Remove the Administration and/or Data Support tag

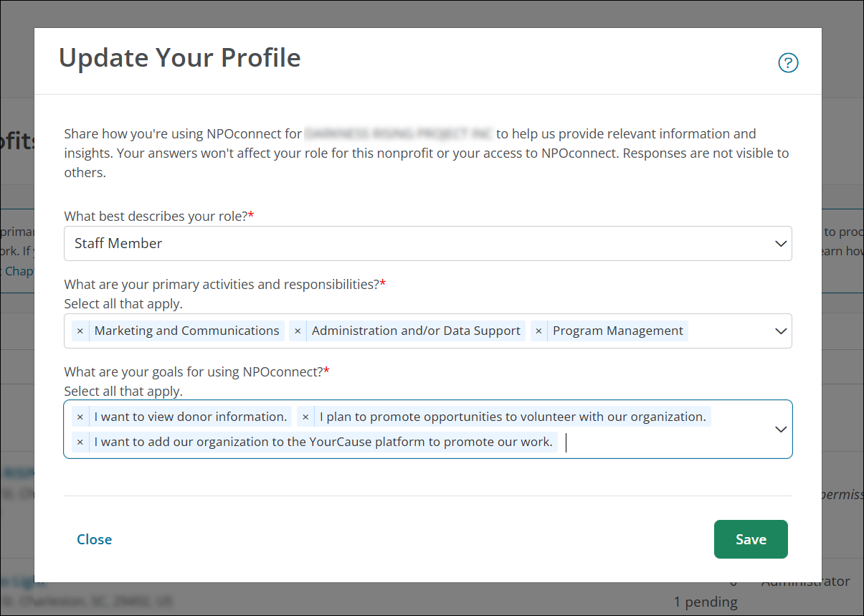(x=298, y=331)
